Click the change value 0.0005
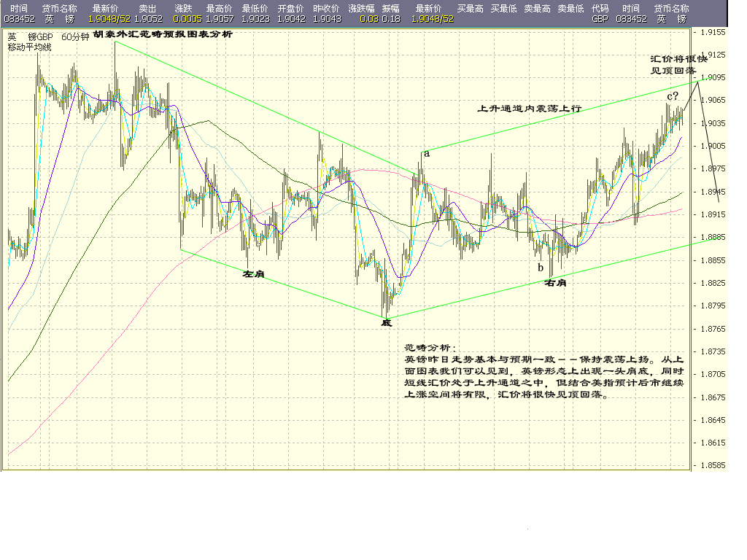This screenshot has height=560, width=747. [187, 19]
